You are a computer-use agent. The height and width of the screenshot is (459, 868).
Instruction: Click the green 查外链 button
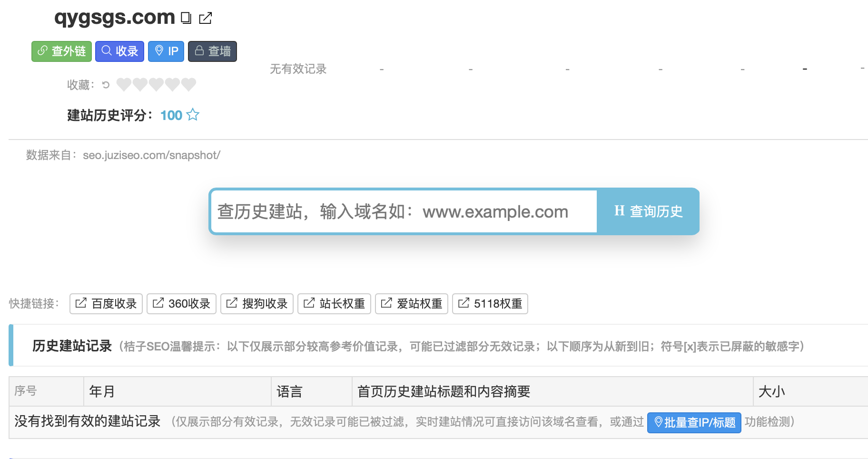pos(61,51)
